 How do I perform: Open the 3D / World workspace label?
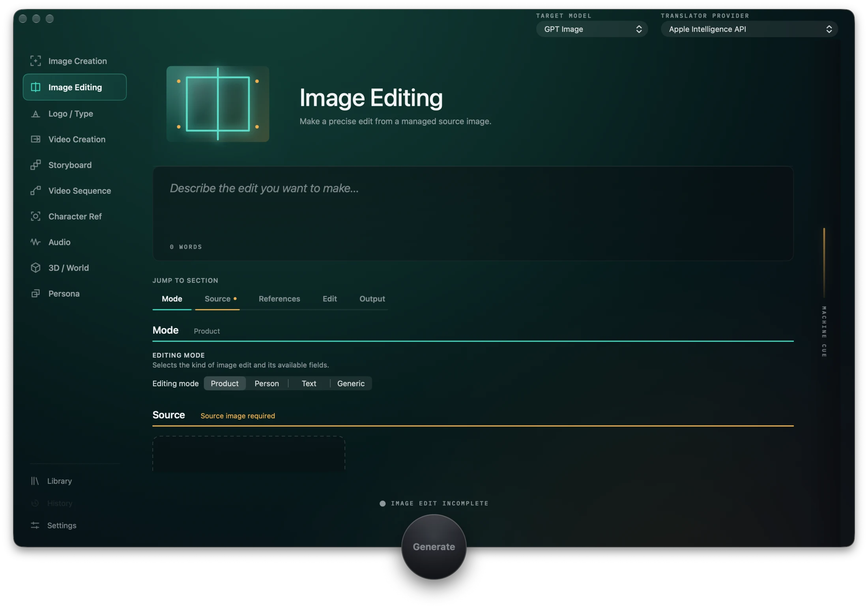point(68,268)
